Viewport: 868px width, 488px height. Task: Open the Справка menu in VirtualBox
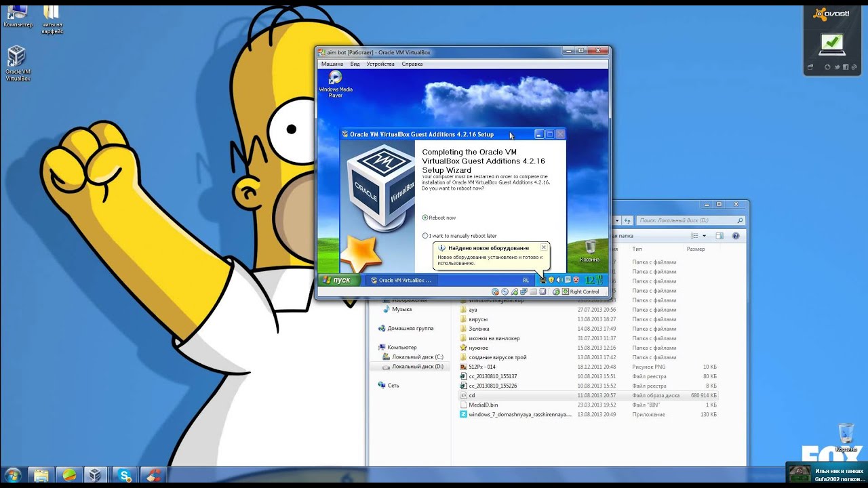412,64
